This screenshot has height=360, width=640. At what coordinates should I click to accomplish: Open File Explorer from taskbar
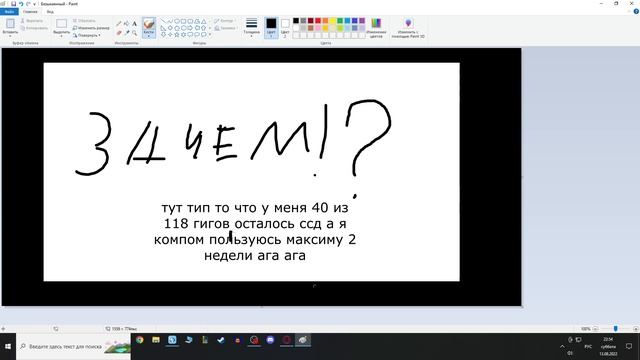click(x=156, y=340)
